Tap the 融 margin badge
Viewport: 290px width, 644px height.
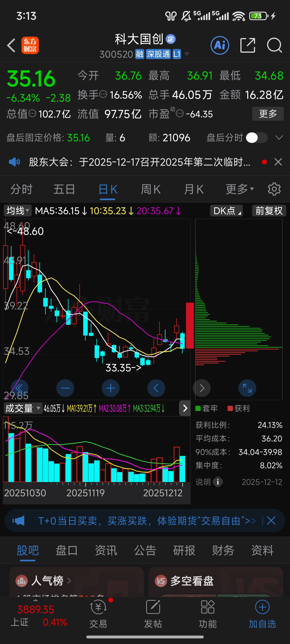140,54
